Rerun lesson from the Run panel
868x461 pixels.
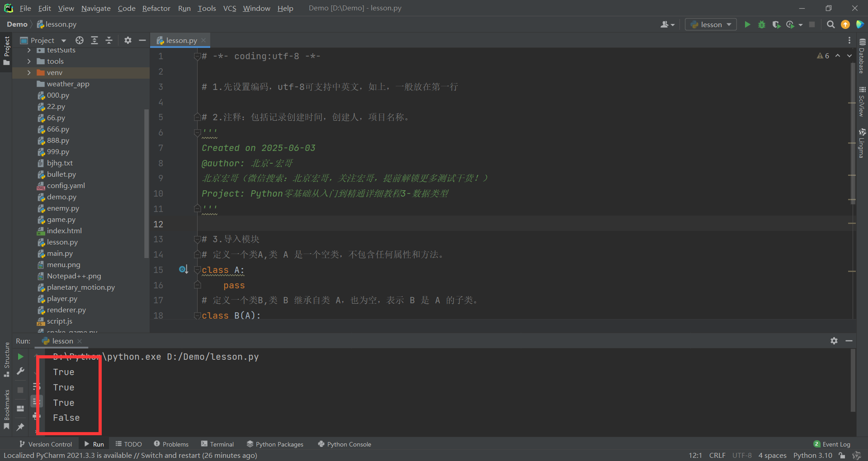pyautogui.click(x=20, y=357)
